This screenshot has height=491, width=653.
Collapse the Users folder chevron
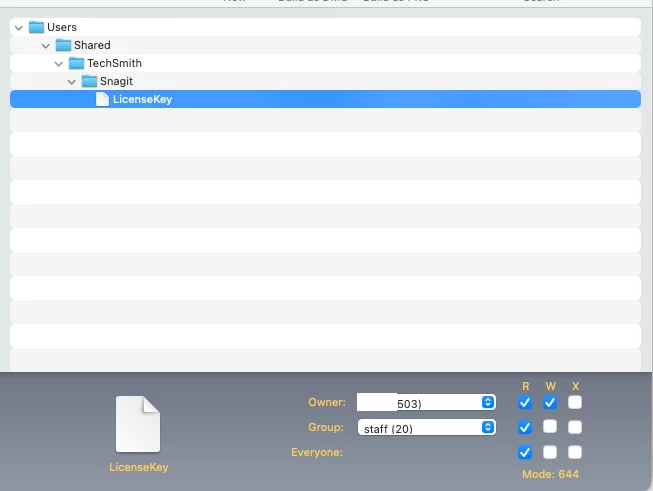click(x=18, y=28)
